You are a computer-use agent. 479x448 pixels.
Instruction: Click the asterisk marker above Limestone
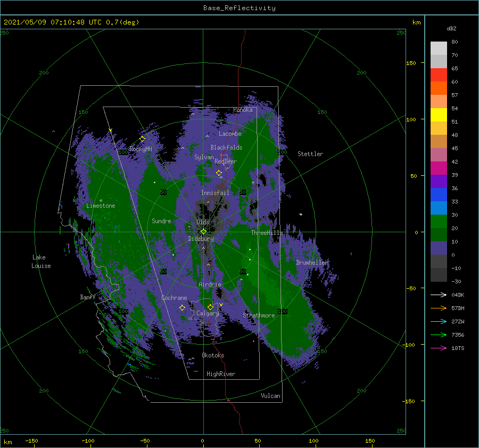[x=101, y=201]
